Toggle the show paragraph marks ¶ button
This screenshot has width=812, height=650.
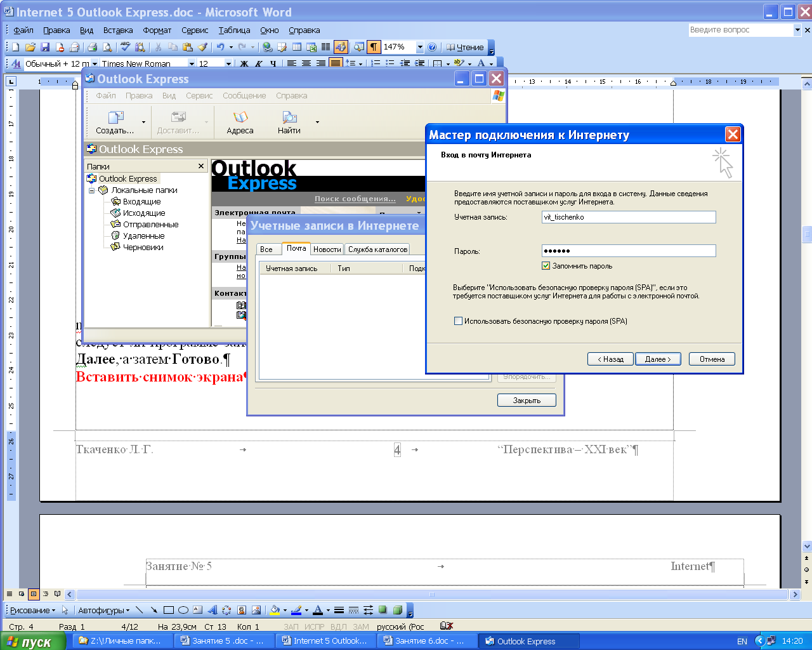coord(374,47)
